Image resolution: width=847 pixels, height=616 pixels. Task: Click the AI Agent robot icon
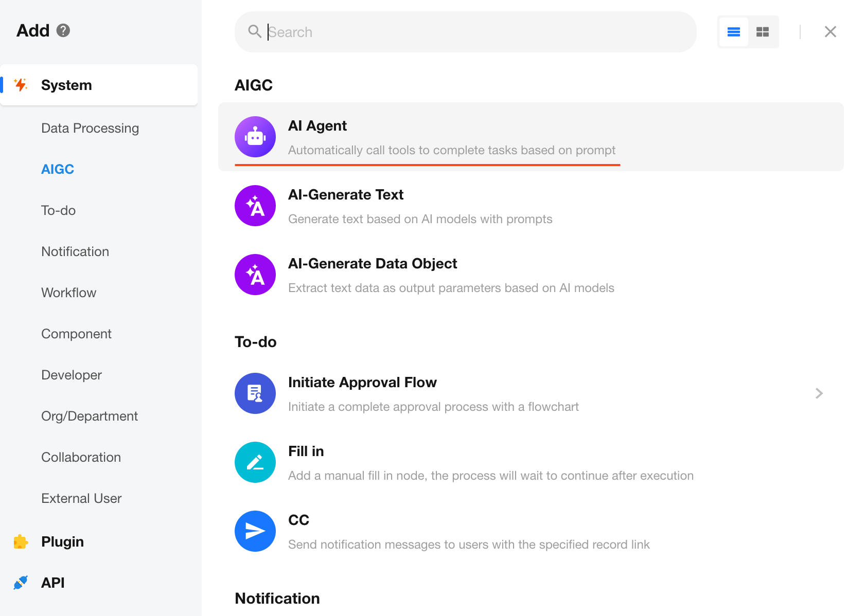[255, 137]
